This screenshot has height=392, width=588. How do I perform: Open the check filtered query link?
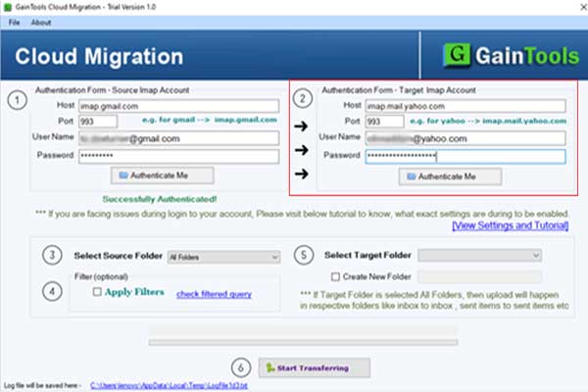pos(214,294)
